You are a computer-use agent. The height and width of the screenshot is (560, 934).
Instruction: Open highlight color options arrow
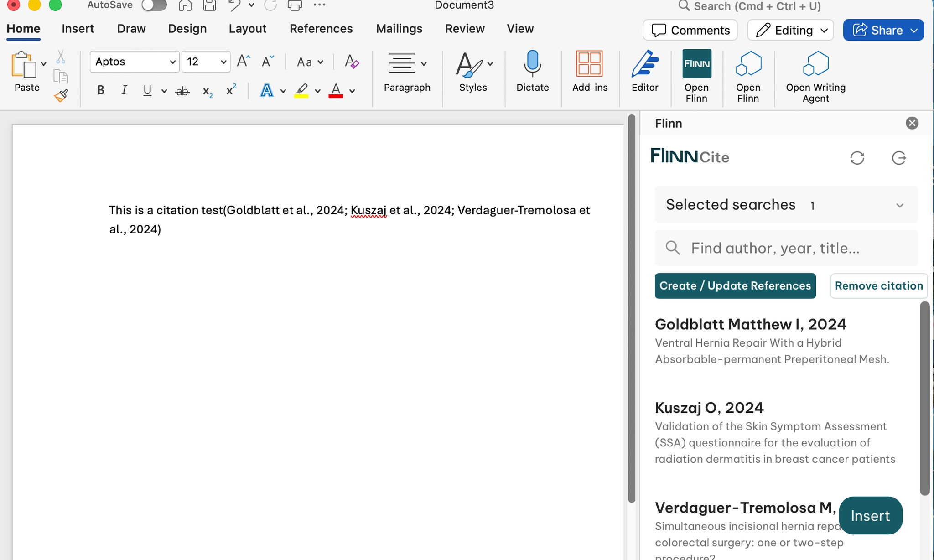317,91
